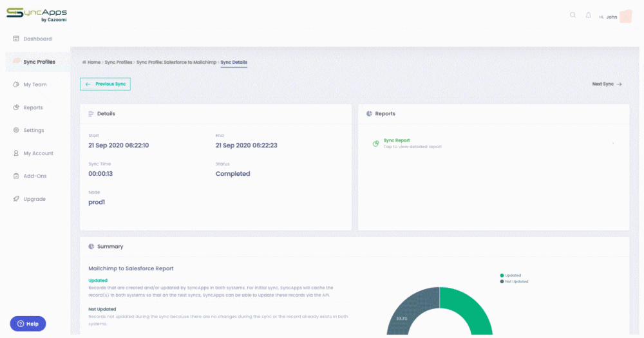Click the start time 21 Sep 2020 06:22:10
This screenshot has height=338, width=644.
pos(118,146)
